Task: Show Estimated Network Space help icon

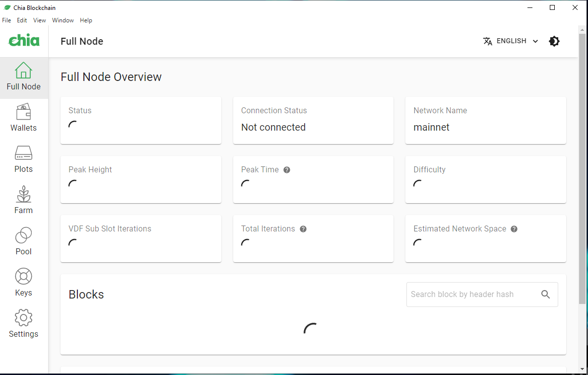Action: point(514,229)
